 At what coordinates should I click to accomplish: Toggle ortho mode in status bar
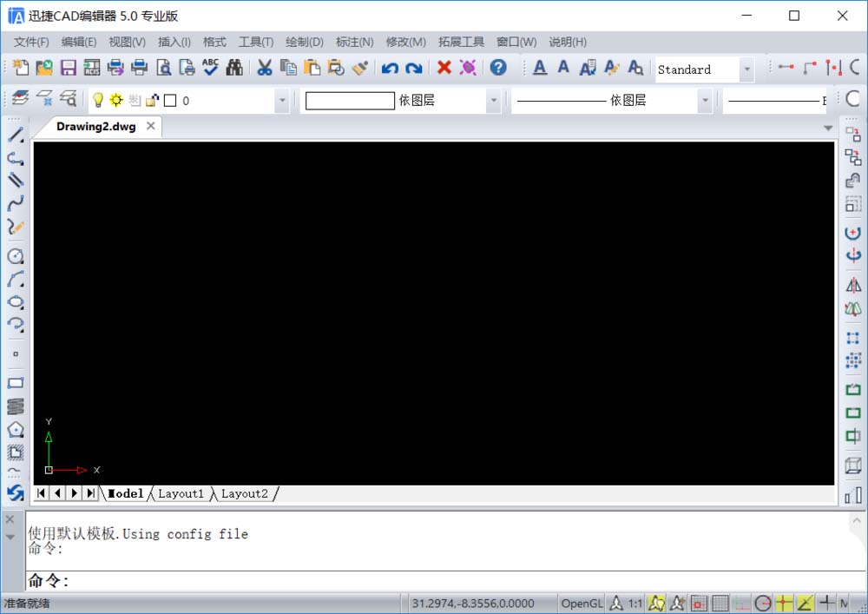tap(742, 603)
